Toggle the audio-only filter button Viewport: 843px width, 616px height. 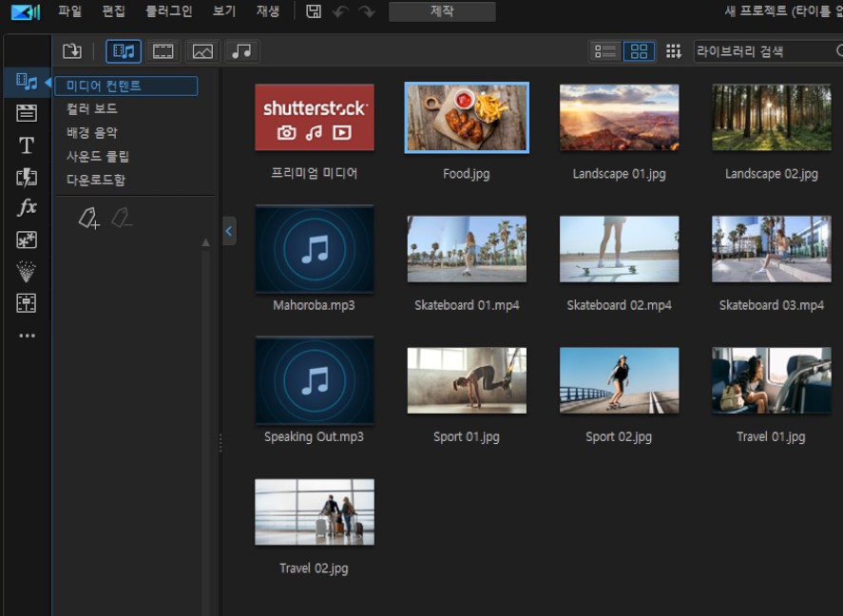[x=241, y=51]
